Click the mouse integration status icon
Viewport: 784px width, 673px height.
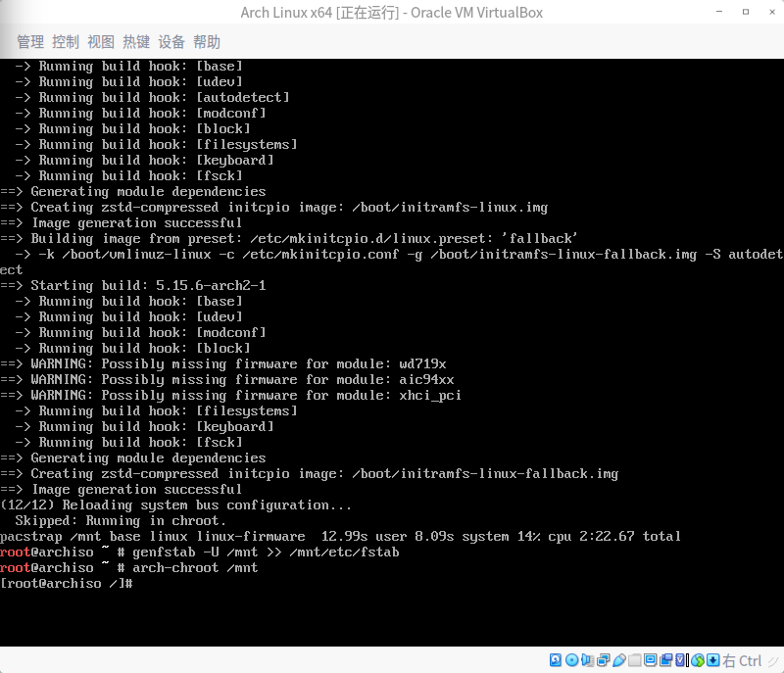698,660
